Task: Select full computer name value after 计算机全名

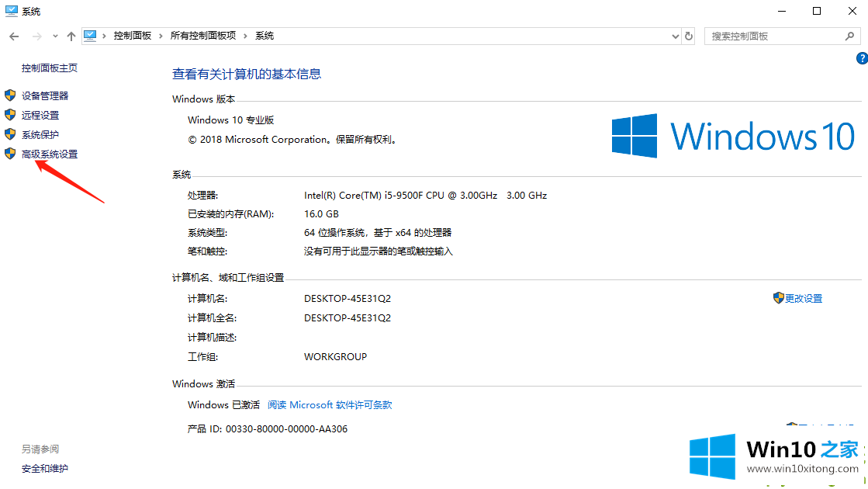Action: [348, 318]
